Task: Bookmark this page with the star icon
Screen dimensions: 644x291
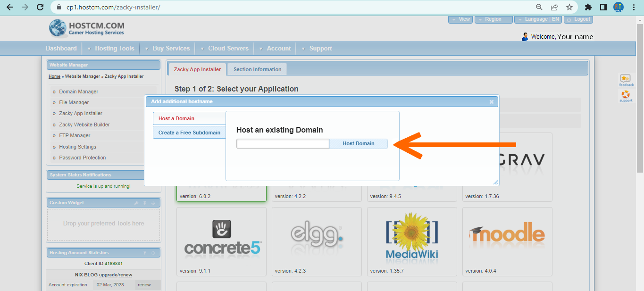Action: [569, 7]
